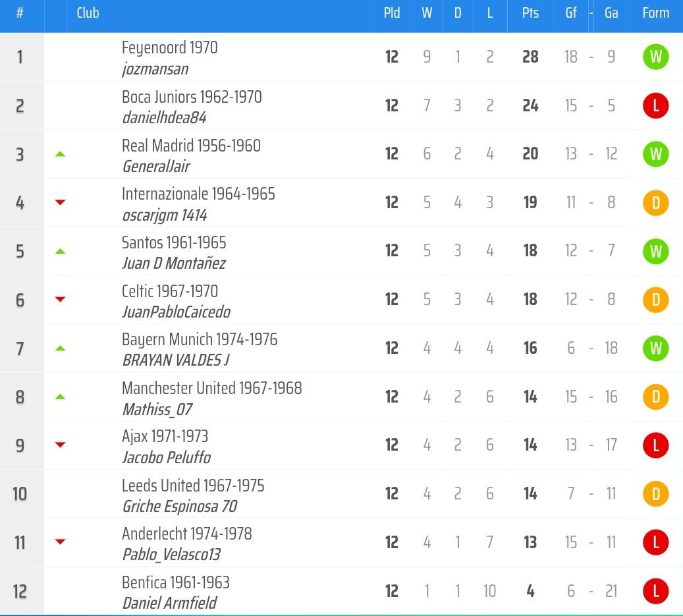Screen dimensions: 683x616
Task: Open Santos 1961-1965 team page
Action: [174, 242]
